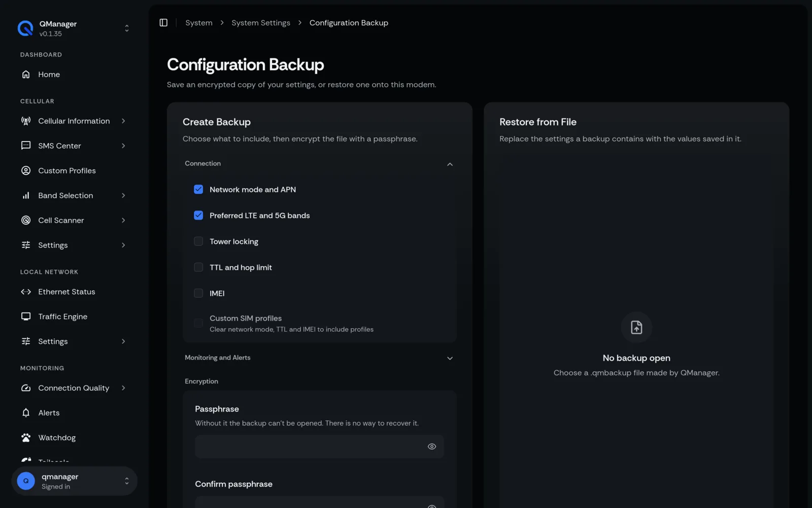Enable the Tower locking checkbox
812x508 pixels.
[198, 241]
